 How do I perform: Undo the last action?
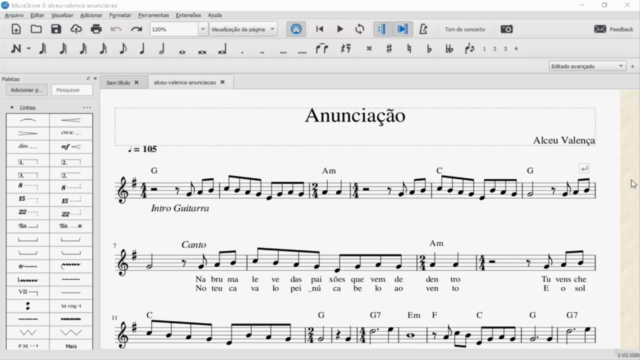(116, 29)
